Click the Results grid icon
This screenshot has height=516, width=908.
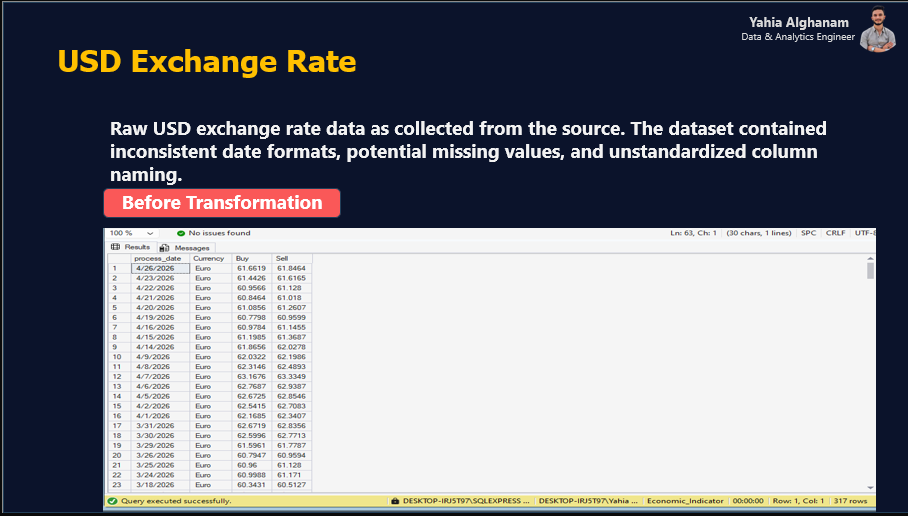pos(115,247)
